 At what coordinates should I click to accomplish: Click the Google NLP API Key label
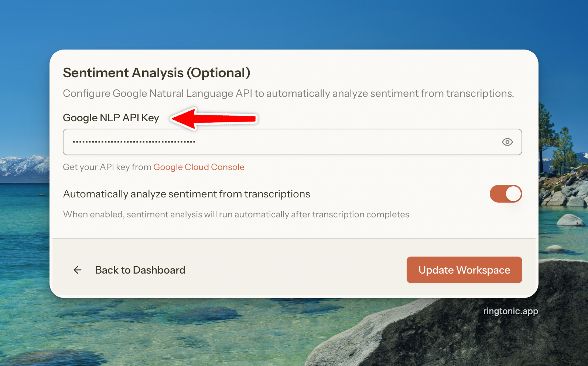[111, 118]
